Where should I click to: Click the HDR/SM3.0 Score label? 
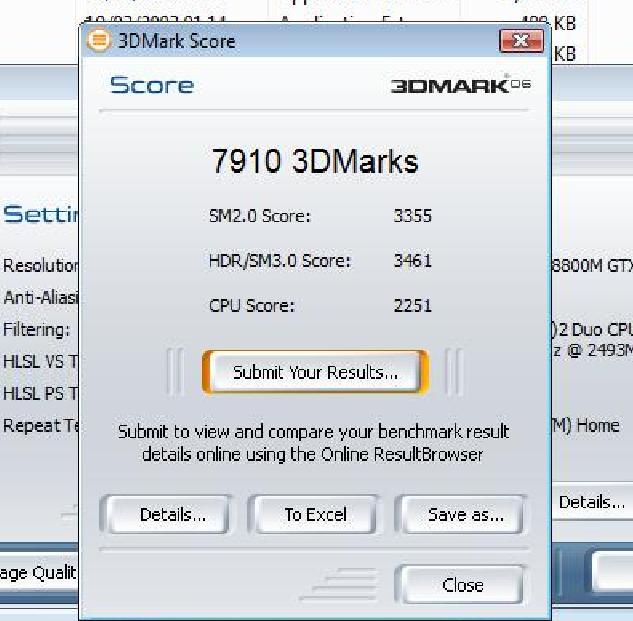tap(280, 260)
